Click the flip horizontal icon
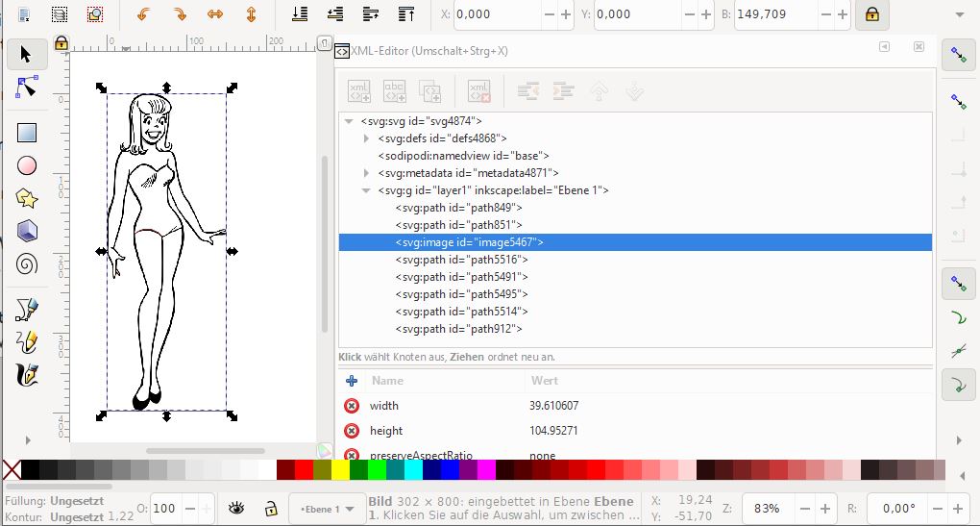This screenshot has height=526, width=980. coord(215,14)
